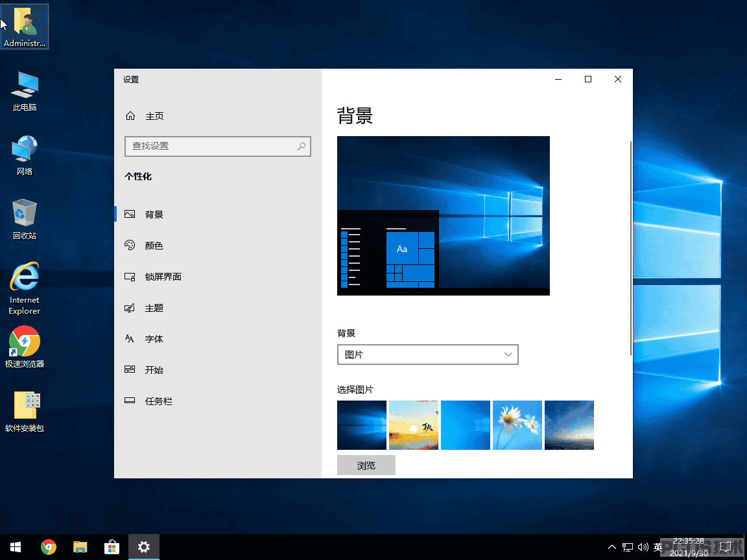Choose the light blue Windows wallpaper thumbnail
Viewport: 747px width, 560px height.
tap(466, 425)
